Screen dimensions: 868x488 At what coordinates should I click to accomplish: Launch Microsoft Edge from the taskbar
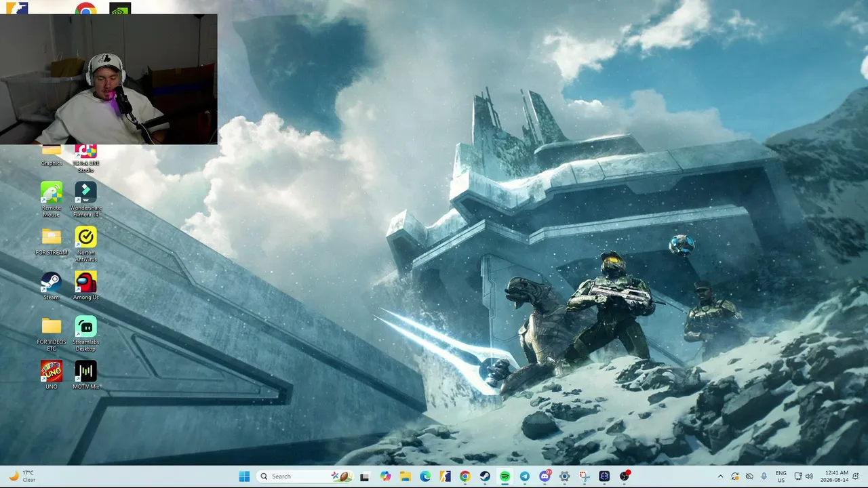click(425, 476)
